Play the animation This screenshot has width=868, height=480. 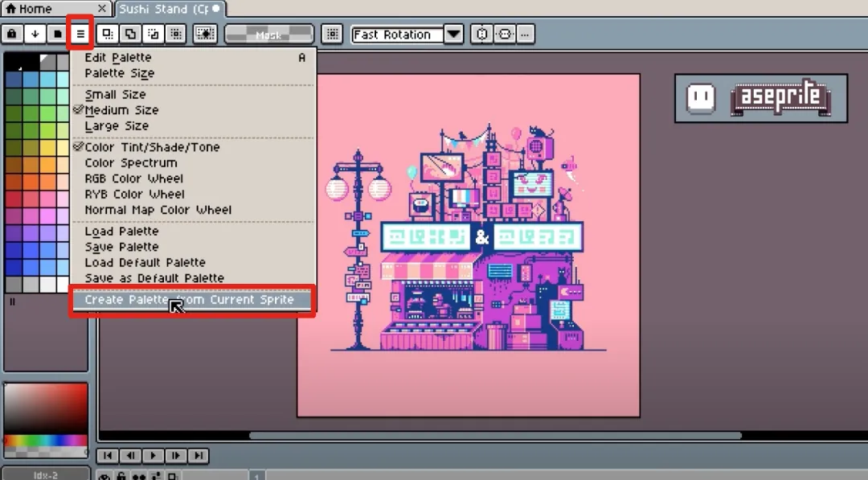pyautogui.click(x=153, y=456)
